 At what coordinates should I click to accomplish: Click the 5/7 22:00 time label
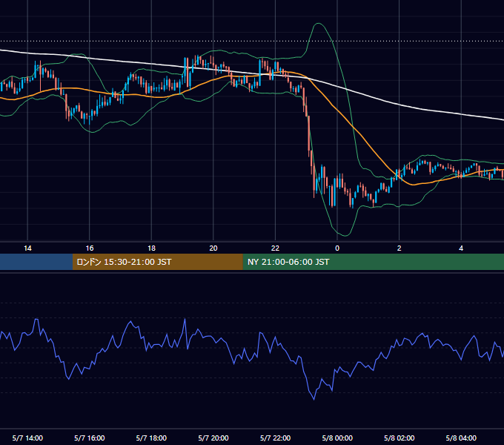point(275,438)
